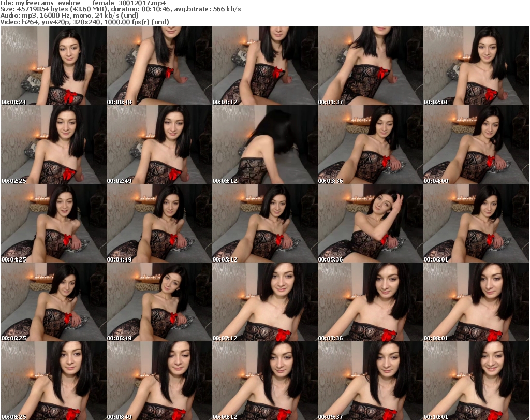Open the thumbnail stamped 00:08:01
This screenshot has width=530, height=420.
(476, 302)
